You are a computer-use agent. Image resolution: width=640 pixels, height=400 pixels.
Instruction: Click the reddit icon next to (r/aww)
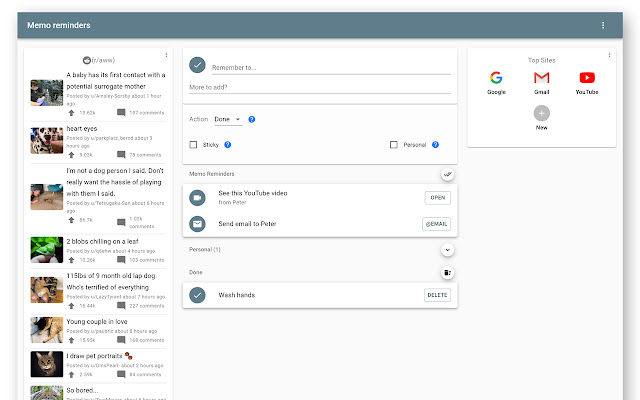point(87,60)
